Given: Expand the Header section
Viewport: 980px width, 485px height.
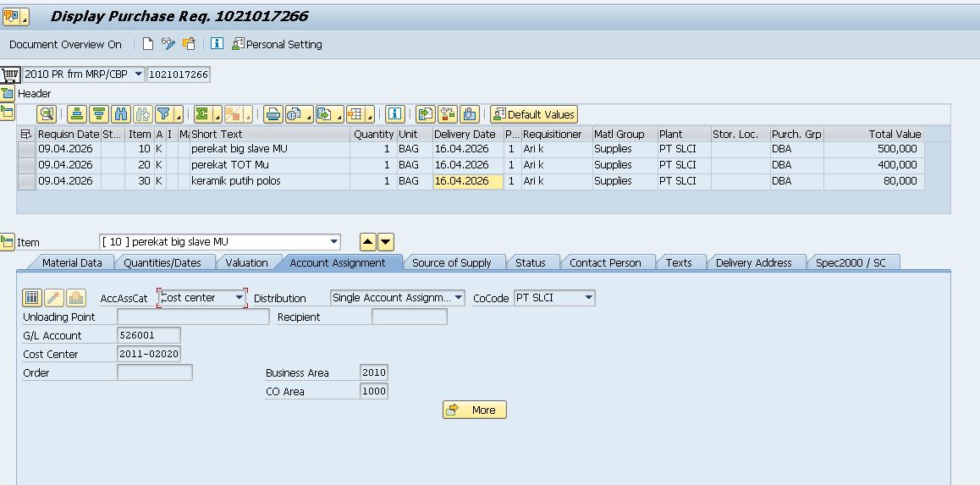Looking at the screenshot, I should point(8,93).
